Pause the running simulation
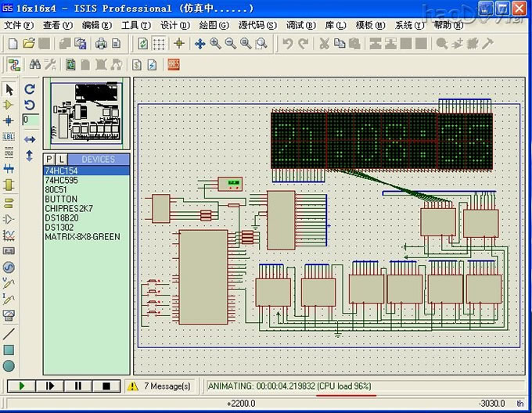The width and height of the screenshot is (532, 413). 78,386
